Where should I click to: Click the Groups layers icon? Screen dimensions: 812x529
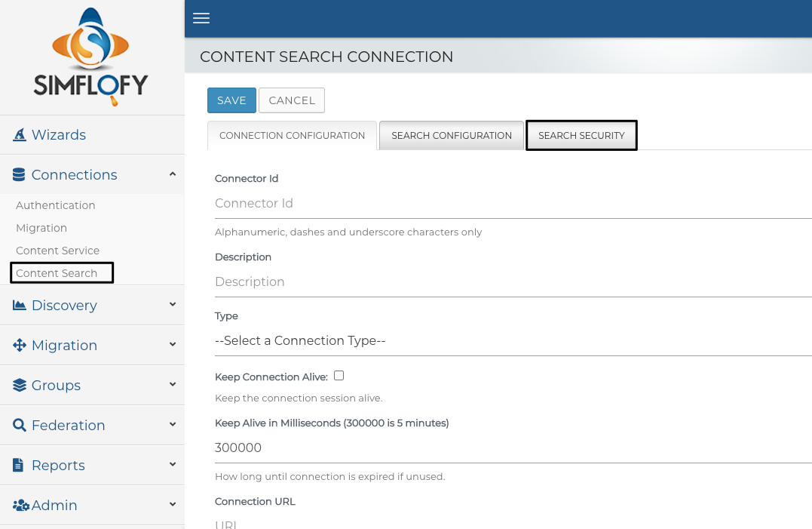(x=20, y=385)
